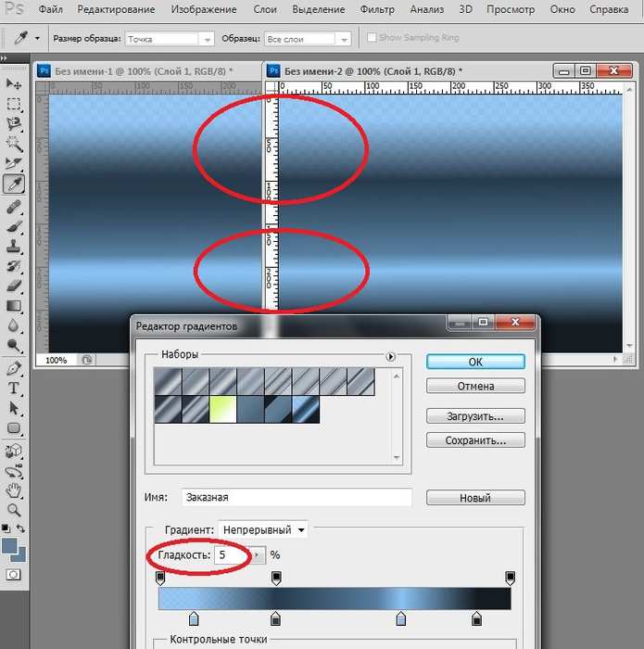
Task: Click the foreground color swatch
Action: click(8, 545)
